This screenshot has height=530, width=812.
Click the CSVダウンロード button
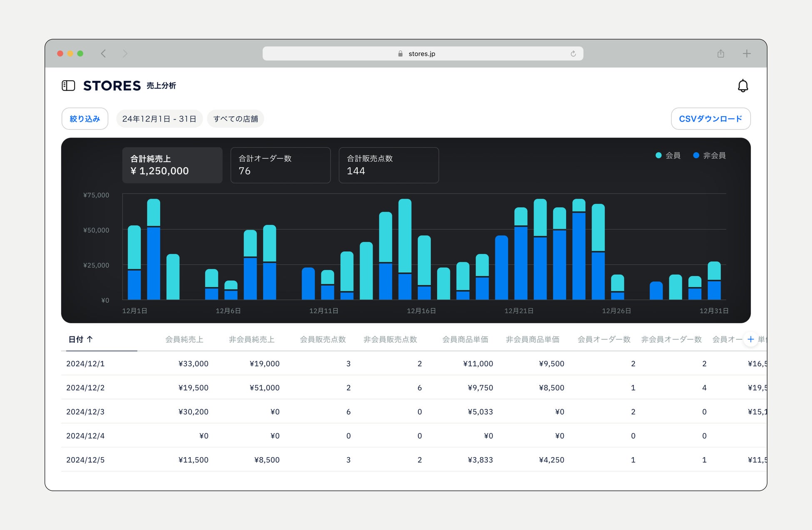tap(710, 119)
